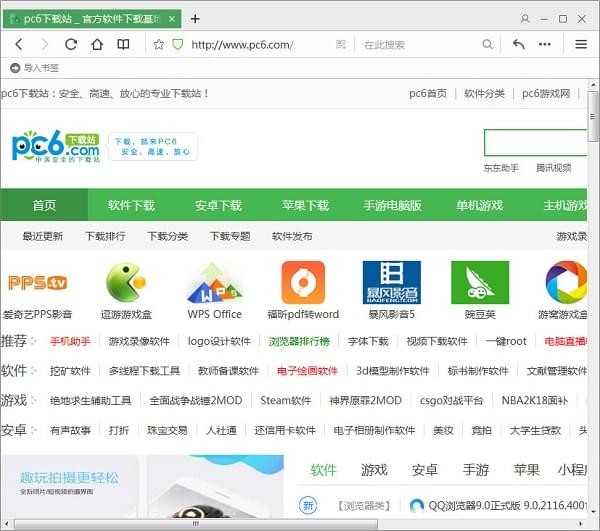Image resolution: width=600 pixels, height=531 pixels.
Task: Click the horizontal scrollbar right arrow
Action: coord(580,523)
